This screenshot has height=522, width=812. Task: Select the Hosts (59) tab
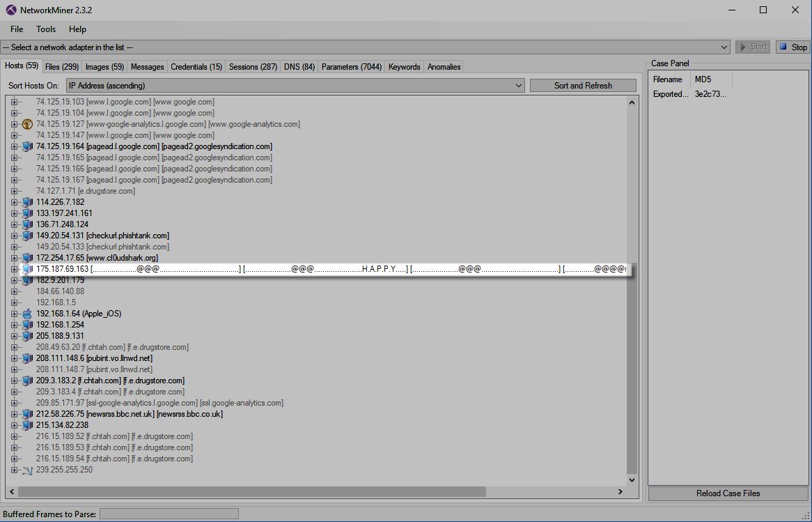point(21,66)
